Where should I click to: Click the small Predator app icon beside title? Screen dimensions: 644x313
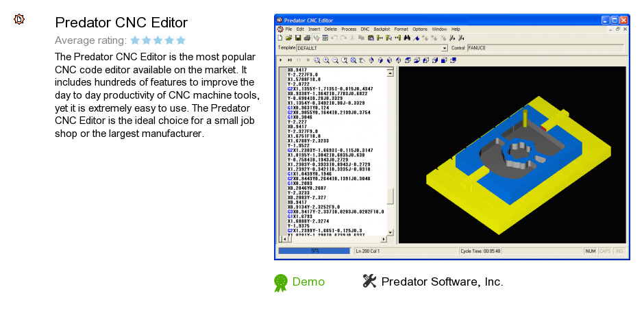pos(19,19)
